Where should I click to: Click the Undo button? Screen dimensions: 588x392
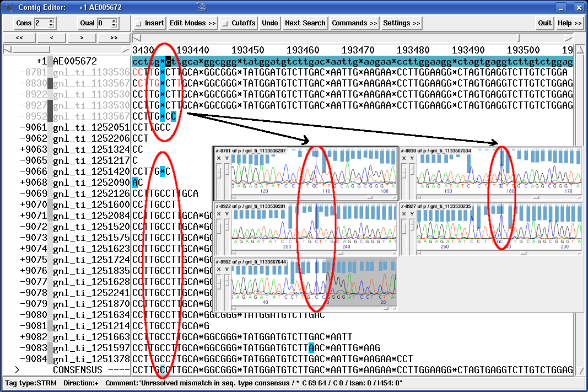[x=269, y=23]
